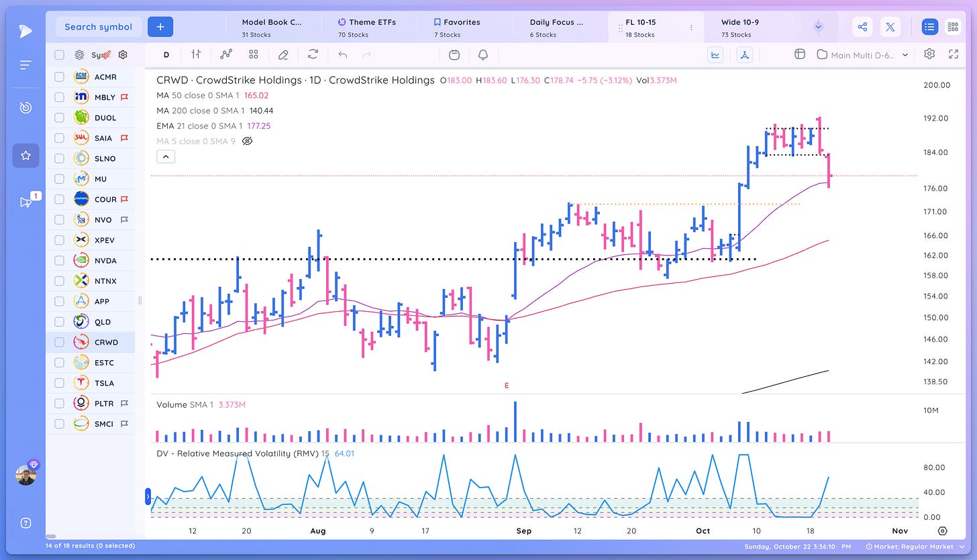Screen dimensions: 977x560
Task: Click the X (Twitter) share icon
Action: [x=890, y=27]
